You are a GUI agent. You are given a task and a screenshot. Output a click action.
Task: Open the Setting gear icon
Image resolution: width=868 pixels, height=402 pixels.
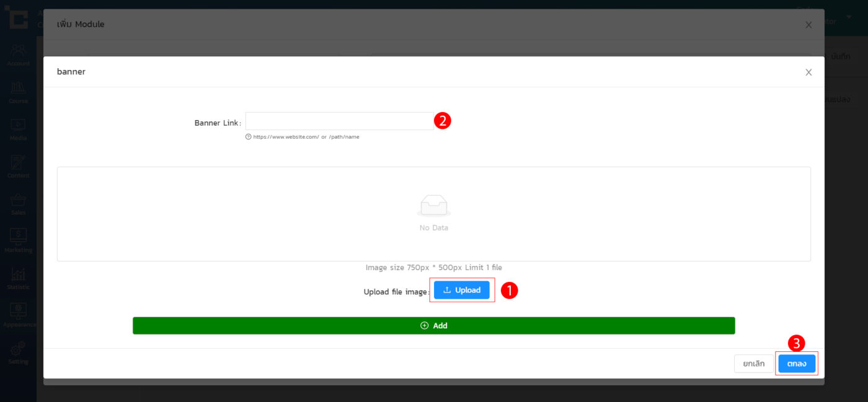18,352
